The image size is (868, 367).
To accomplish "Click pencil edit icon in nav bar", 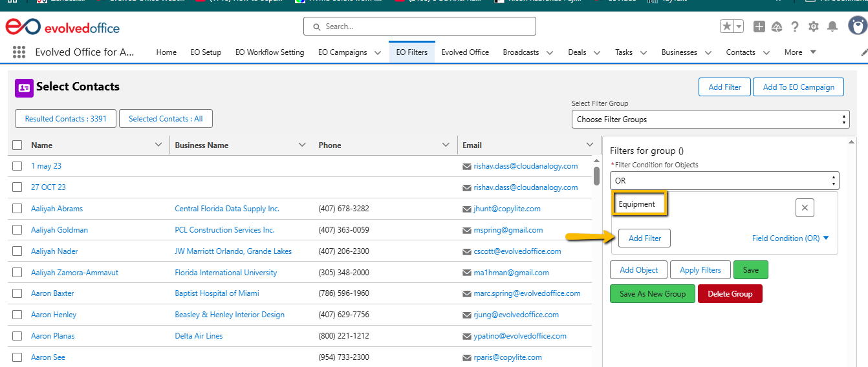I will point(864,52).
